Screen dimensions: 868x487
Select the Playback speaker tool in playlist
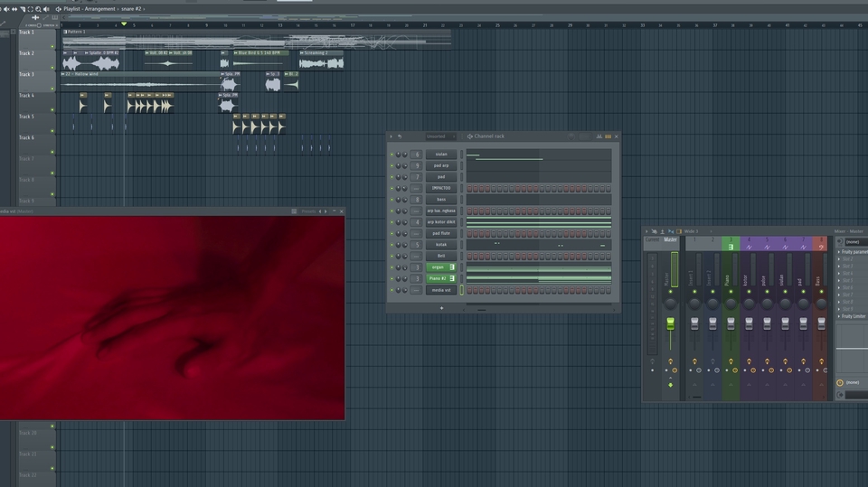tap(46, 9)
